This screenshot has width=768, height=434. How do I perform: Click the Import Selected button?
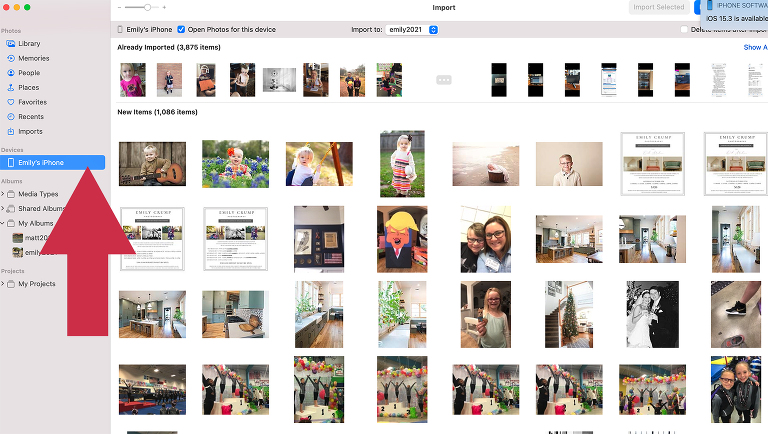(x=659, y=7)
